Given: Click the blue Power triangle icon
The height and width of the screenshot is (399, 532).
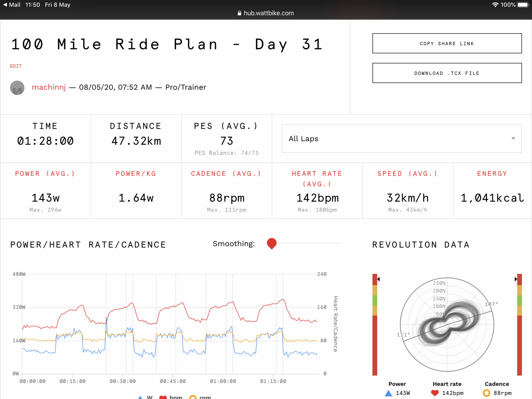Looking at the screenshot, I should tap(388, 393).
